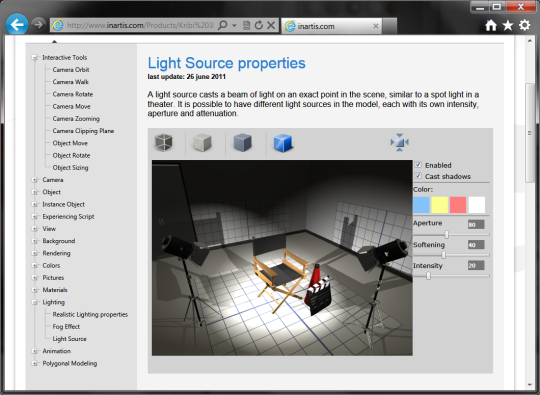Open the Camera Orbit link
This screenshot has height=395, width=540.
coord(71,70)
